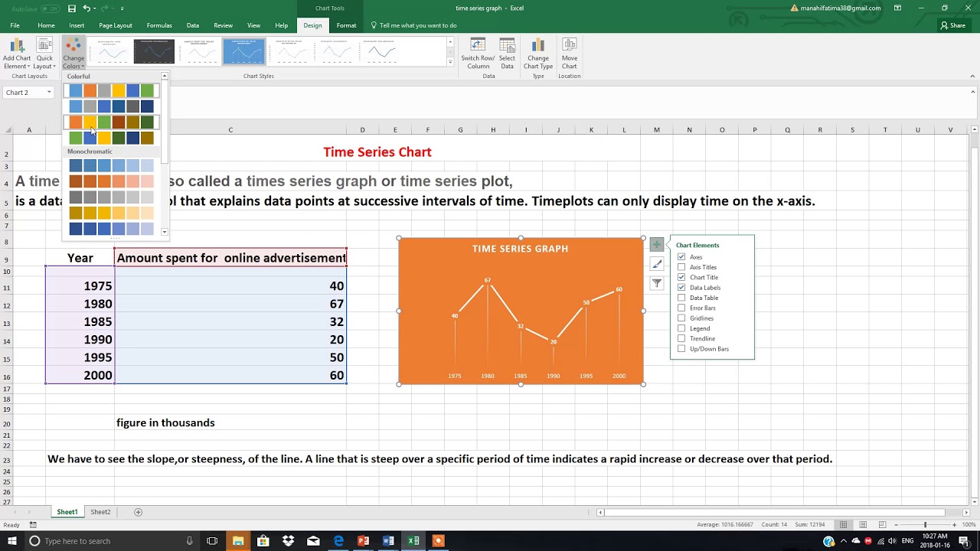Open the Page Layout ribbon tab
Viewport: 980px width, 551px height.
tap(116, 25)
